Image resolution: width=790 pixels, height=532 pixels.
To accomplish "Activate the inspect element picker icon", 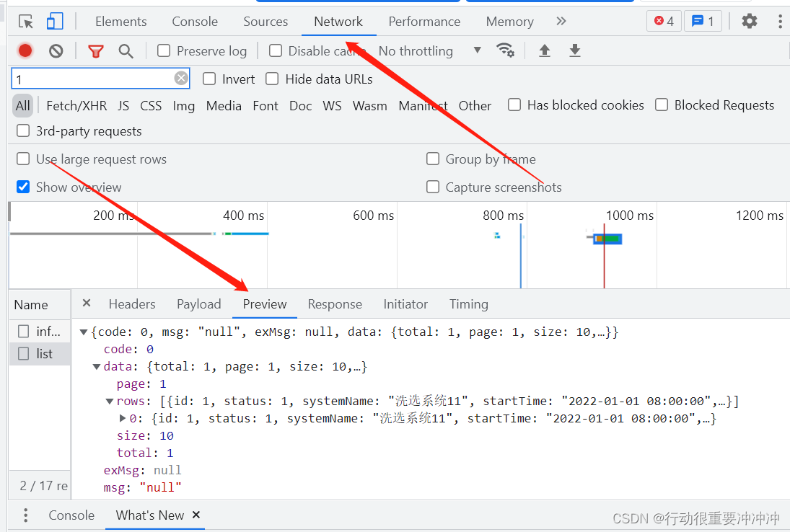I will 26,22.
